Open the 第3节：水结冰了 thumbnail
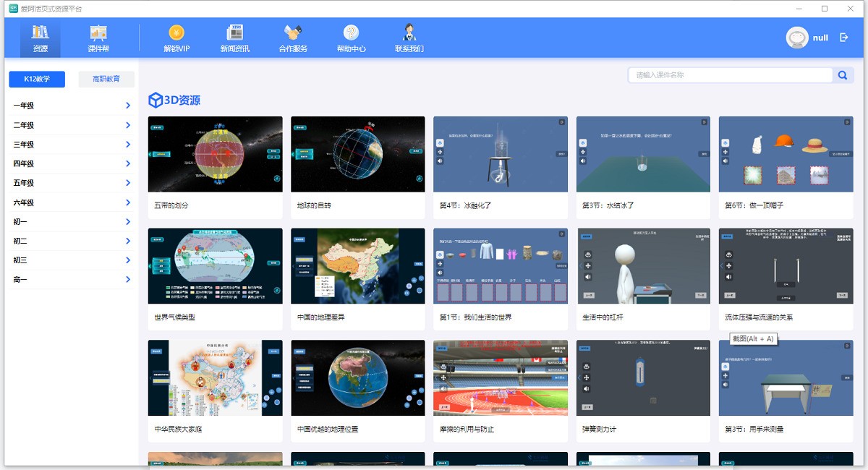Image resolution: width=868 pixels, height=470 pixels. coord(643,154)
